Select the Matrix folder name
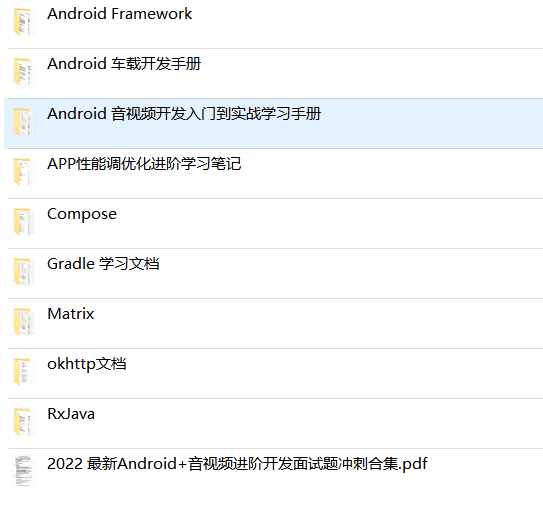 coord(71,314)
